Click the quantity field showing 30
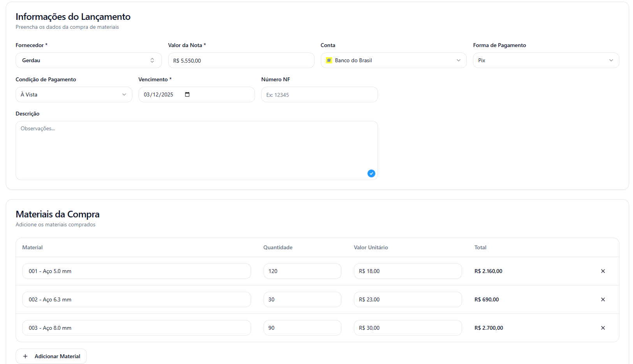Screen dimensions: 633x364 pyautogui.click(x=302, y=299)
